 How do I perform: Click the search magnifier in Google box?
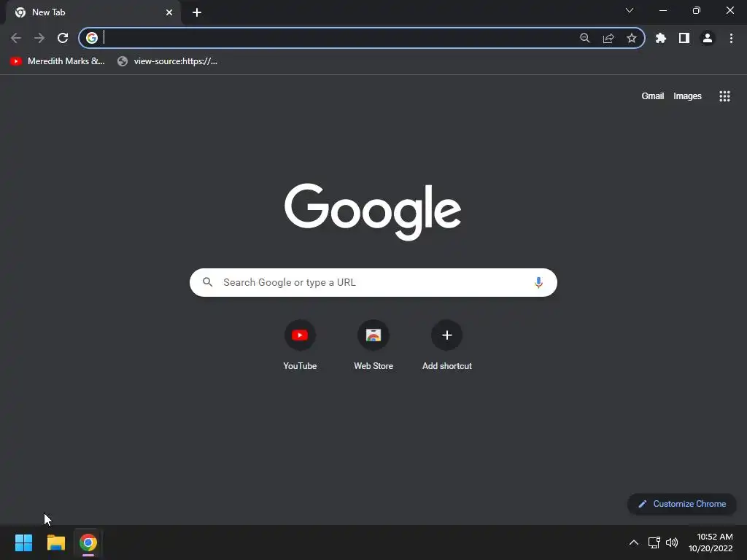[208, 282]
